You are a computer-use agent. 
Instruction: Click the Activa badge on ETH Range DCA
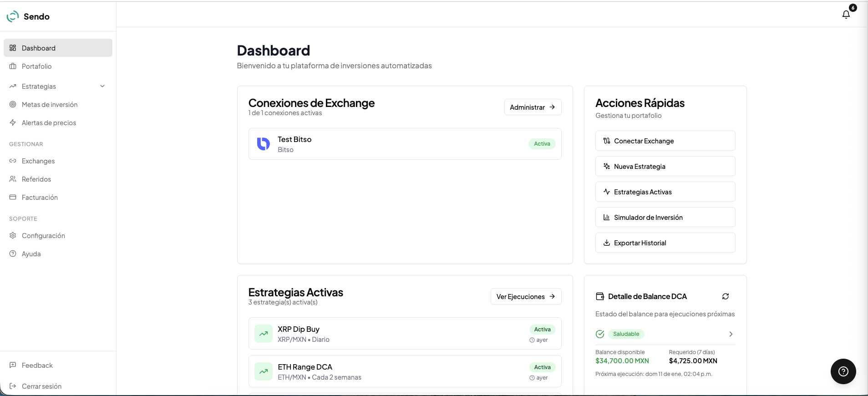tap(542, 367)
